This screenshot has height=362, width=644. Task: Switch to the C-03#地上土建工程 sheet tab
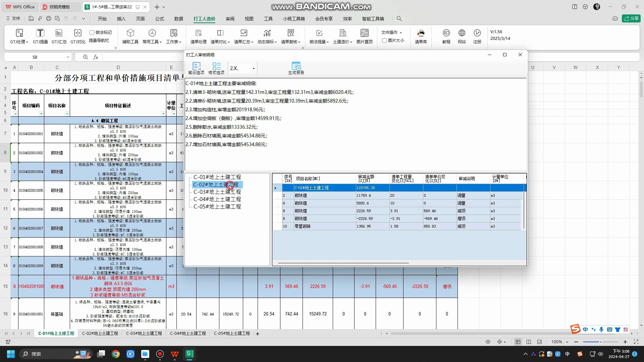pyautogui.click(x=144, y=334)
